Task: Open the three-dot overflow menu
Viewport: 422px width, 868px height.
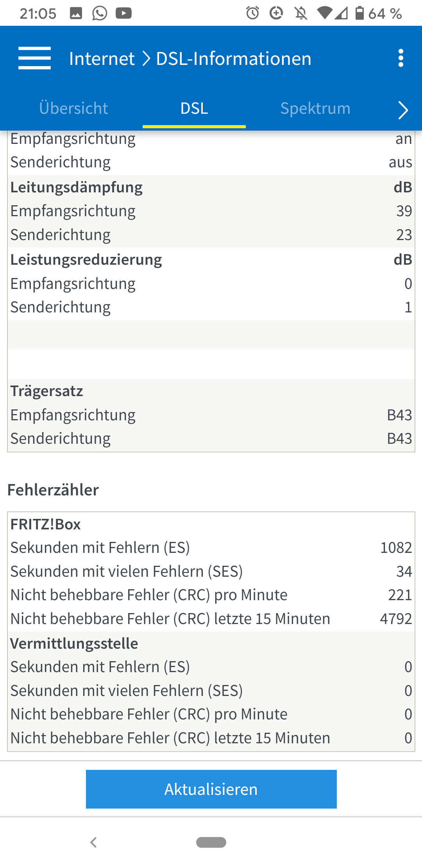Action: click(x=401, y=58)
